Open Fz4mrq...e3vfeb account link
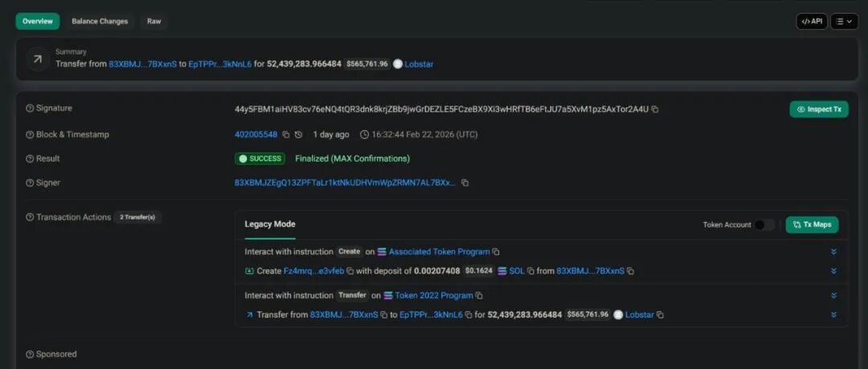 point(314,272)
